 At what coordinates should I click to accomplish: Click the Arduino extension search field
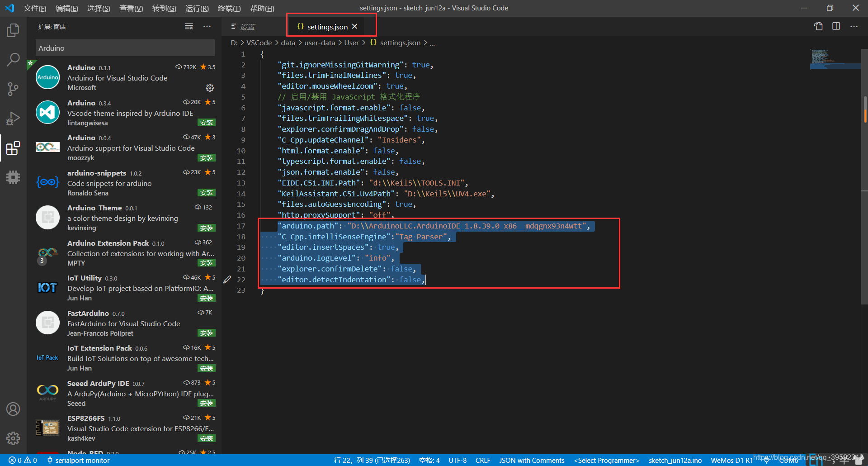[125, 48]
